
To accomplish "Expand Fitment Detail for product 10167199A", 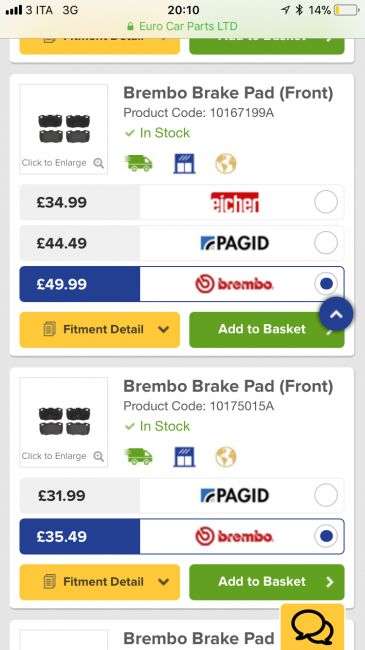I will [x=100, y=330].
